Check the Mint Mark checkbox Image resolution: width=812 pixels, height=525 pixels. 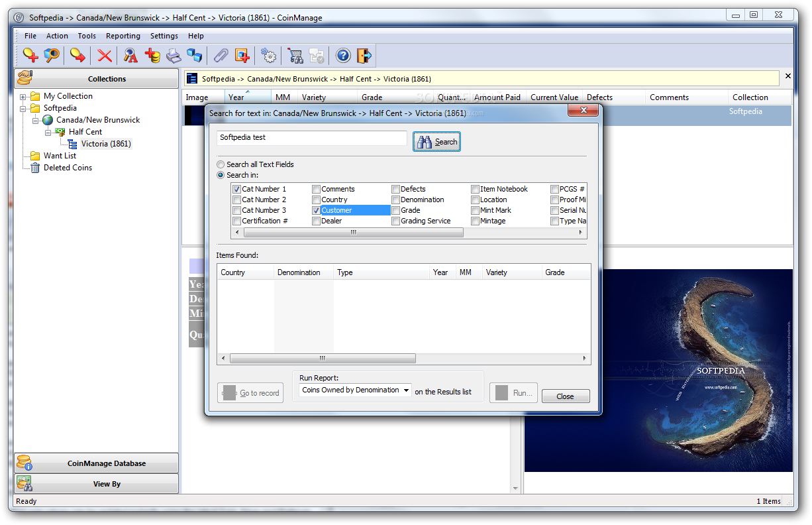475,210
